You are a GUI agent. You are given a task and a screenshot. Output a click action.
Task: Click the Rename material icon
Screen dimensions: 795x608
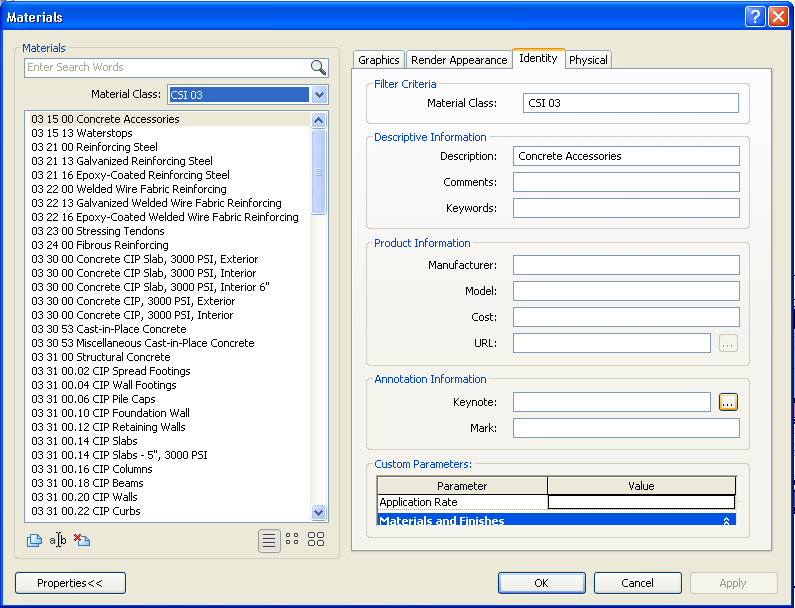pyautogui.click(x=58, y=540)
